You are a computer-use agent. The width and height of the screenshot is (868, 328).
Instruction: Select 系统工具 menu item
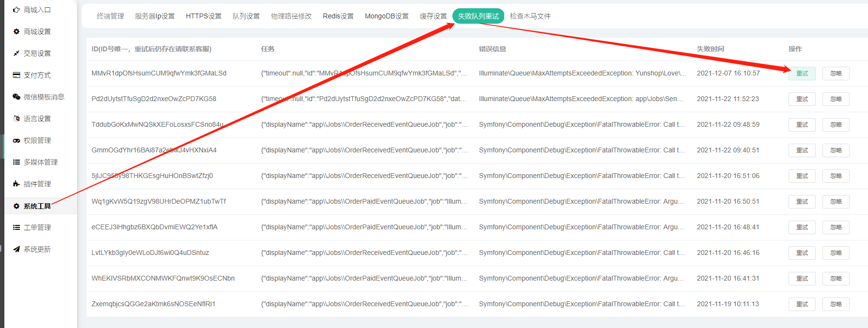pyautogui.click(x=37, y=206)
